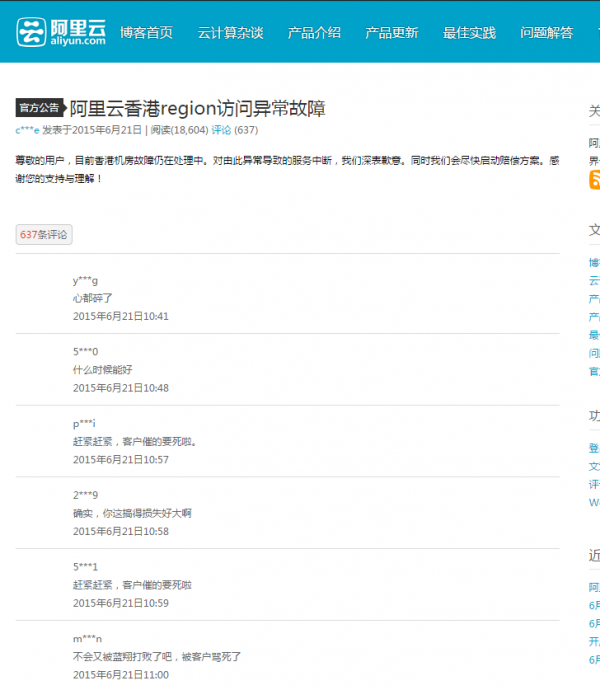Select commenter name m***n
Viewport: 600px width, 690px height.
tap(87, 639)
